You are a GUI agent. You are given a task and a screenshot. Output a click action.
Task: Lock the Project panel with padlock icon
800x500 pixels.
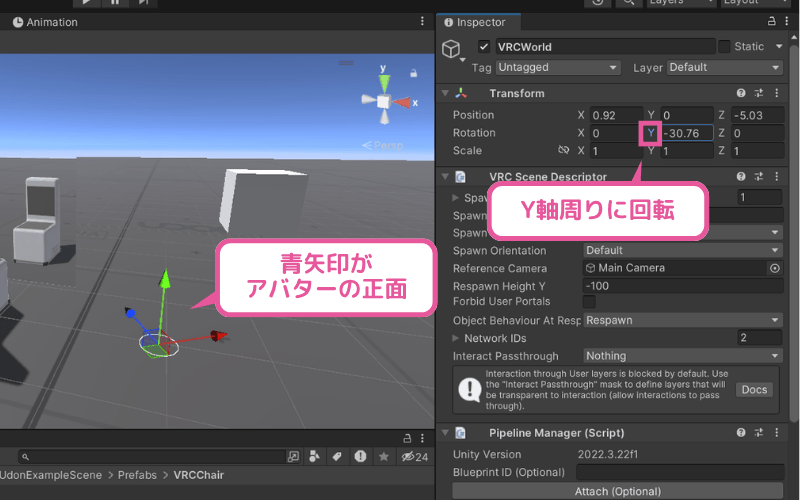point(407,438)
